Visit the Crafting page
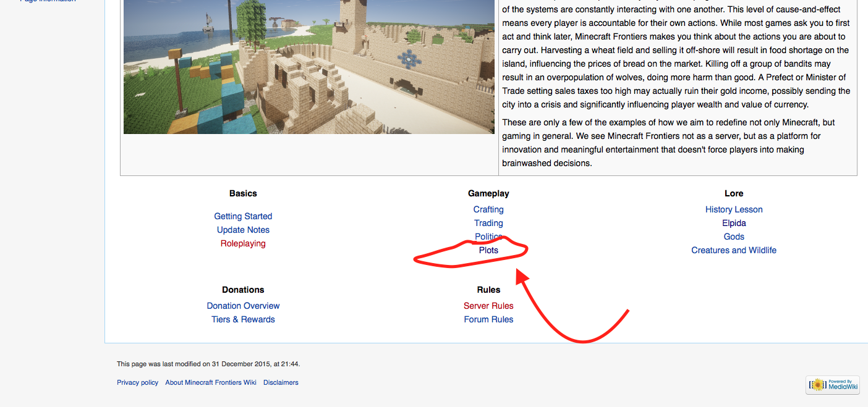 point(488,209)
